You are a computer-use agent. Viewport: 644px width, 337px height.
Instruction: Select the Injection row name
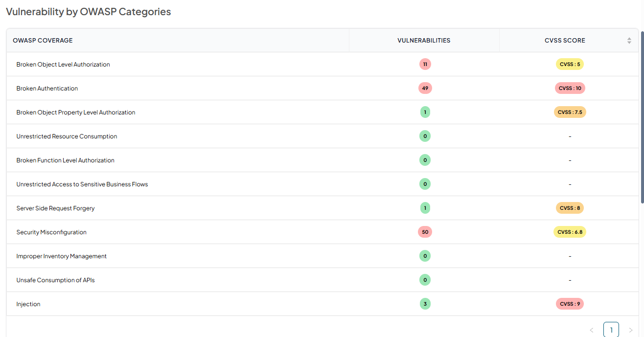pos(28,304)
